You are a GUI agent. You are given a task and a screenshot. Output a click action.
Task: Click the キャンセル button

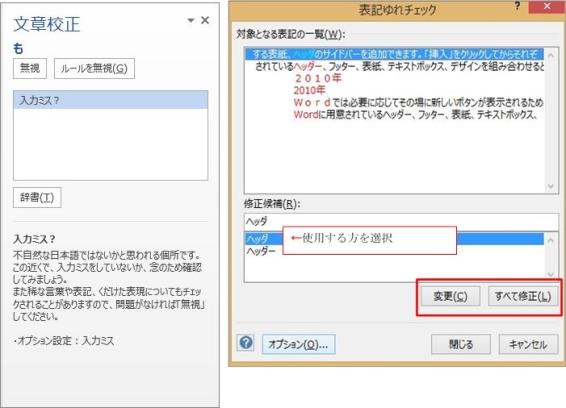coord(528,344)
